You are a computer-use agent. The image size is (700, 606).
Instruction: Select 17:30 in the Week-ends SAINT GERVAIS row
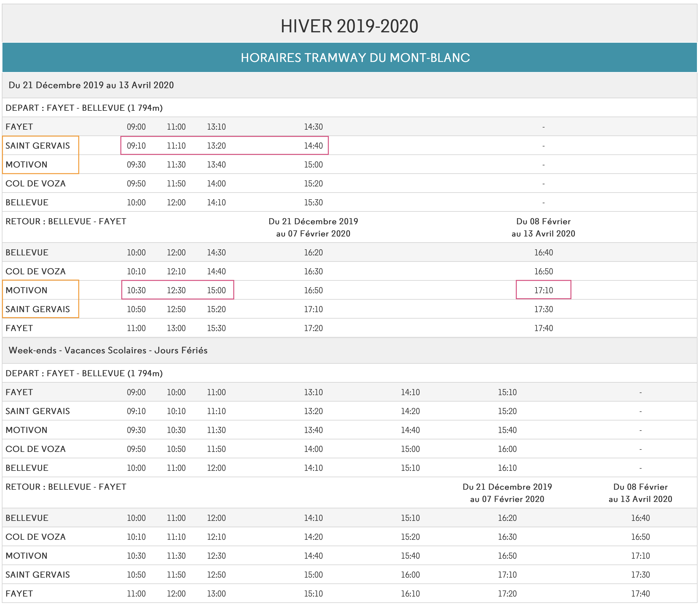click(640, 575)
